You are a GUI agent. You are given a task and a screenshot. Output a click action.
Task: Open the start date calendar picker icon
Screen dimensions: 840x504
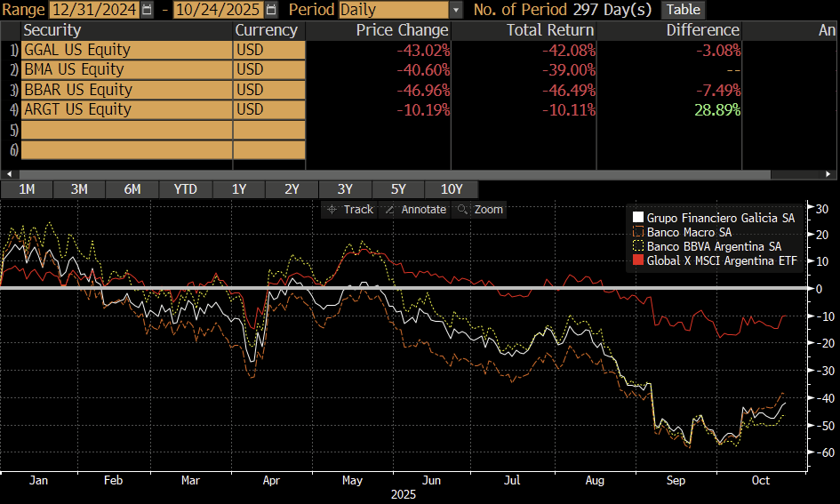click(147, 10)
